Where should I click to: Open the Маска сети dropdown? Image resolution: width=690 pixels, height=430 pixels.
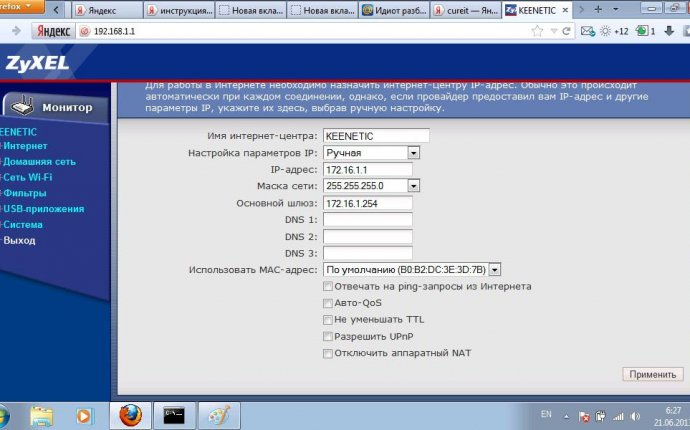pyautogui.click(x=371, y=186)
